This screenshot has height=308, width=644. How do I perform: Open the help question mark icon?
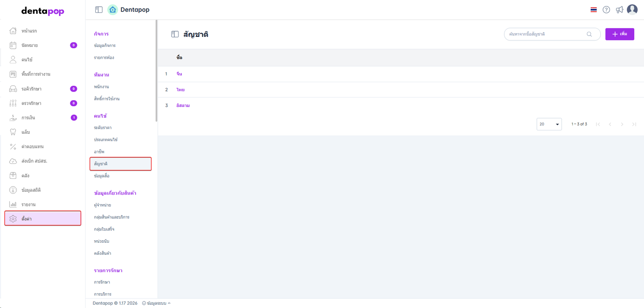[x=606, y=10]
